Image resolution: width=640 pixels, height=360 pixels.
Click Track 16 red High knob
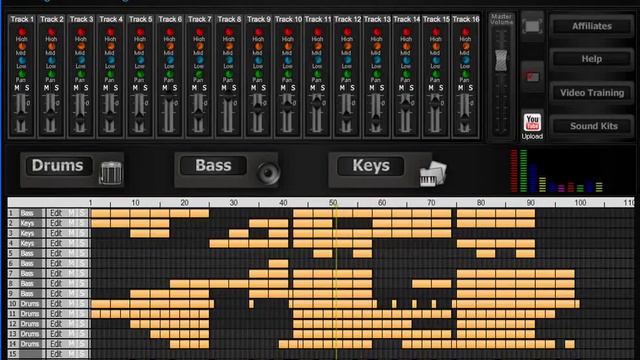click(x=466, y=31)
